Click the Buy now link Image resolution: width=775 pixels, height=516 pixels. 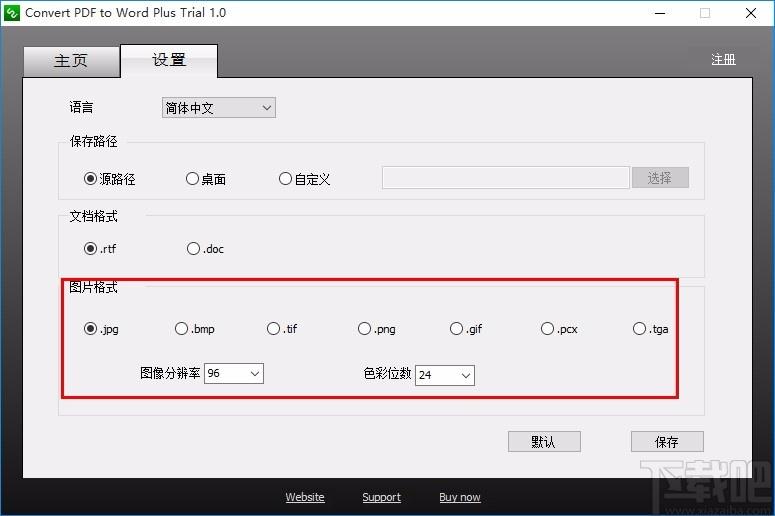tap(460, 497)
